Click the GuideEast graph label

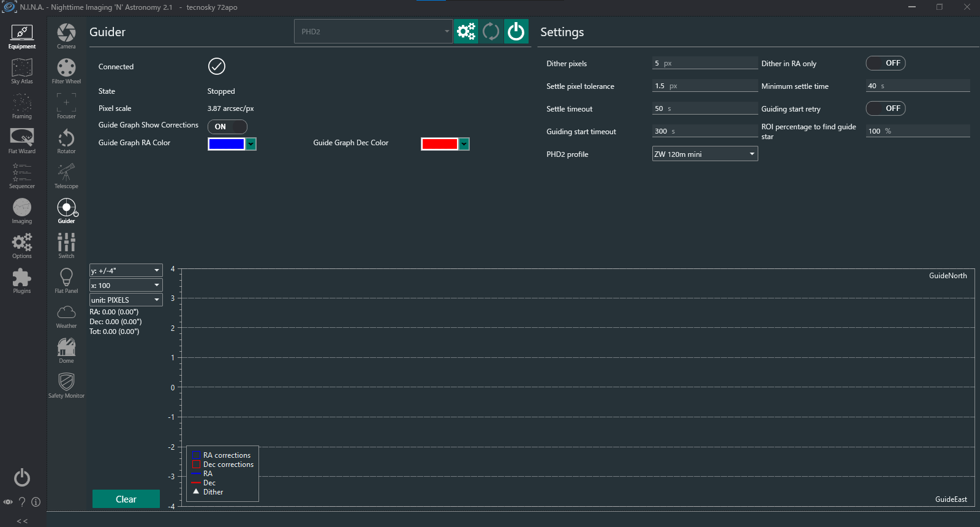(951, 499)
